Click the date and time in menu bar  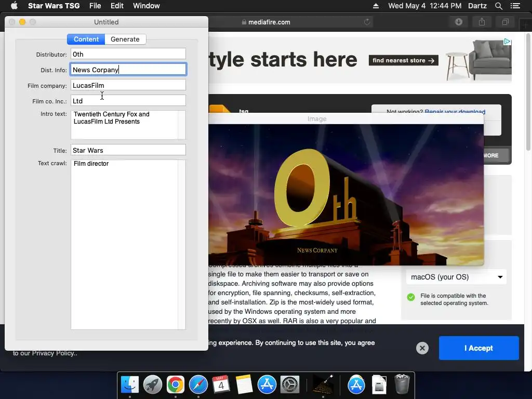click(x=425, y=6)
